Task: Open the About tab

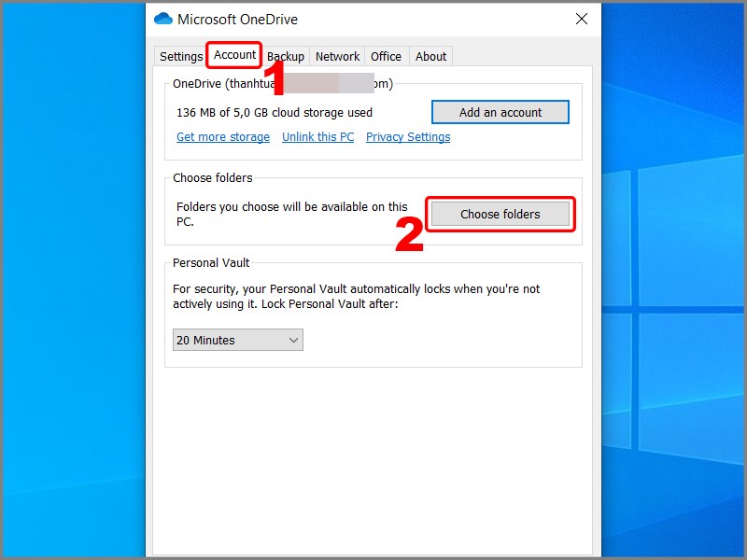Action: 430,56
